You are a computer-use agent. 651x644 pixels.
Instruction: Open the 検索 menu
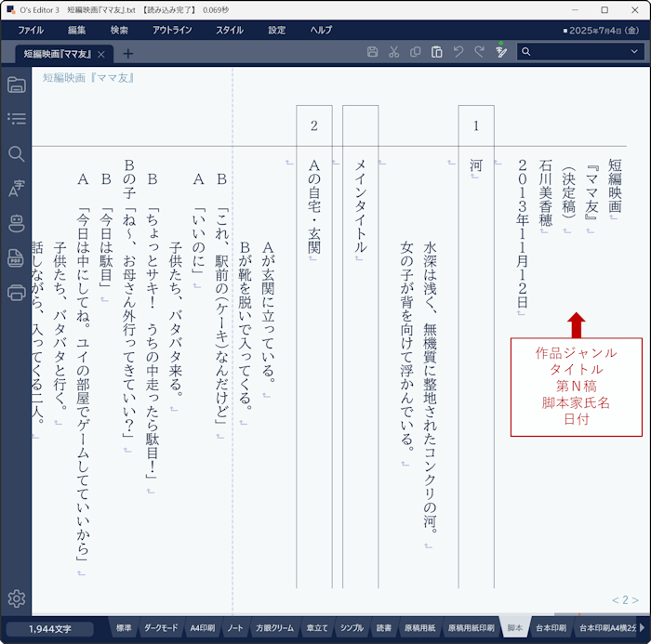click(119, 30)
